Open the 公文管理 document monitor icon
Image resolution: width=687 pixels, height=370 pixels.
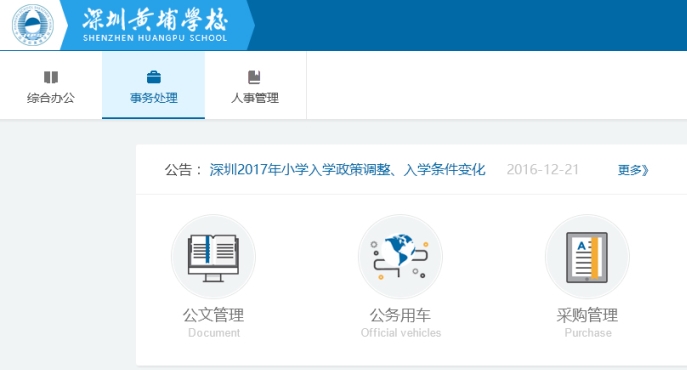213,256
